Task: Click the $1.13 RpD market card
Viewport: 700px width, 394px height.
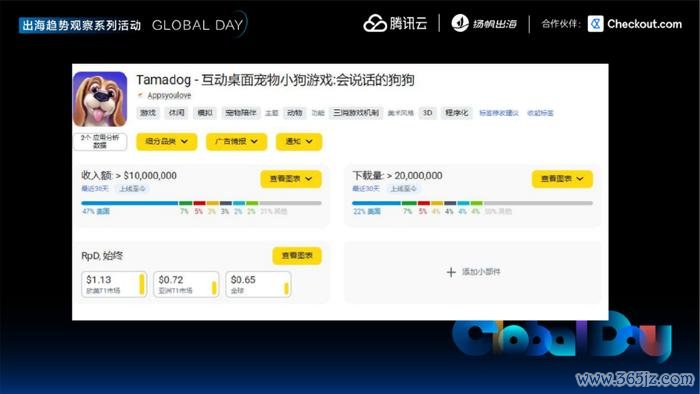Action: coord(114,284)
